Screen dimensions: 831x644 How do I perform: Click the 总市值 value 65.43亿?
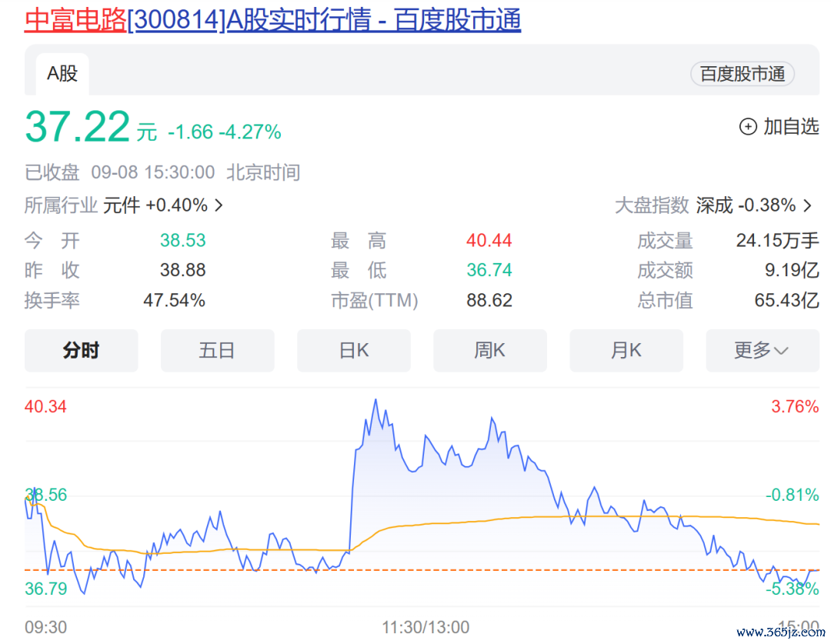(x=787, y=301)
